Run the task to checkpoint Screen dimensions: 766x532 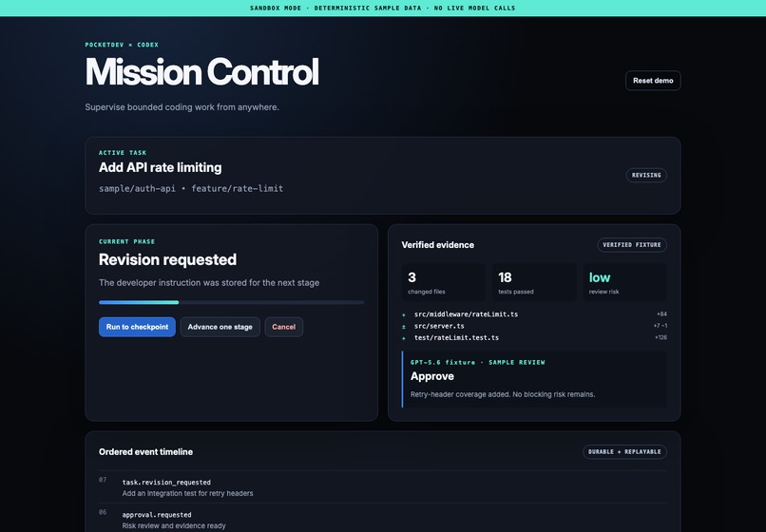coord(137,327)
